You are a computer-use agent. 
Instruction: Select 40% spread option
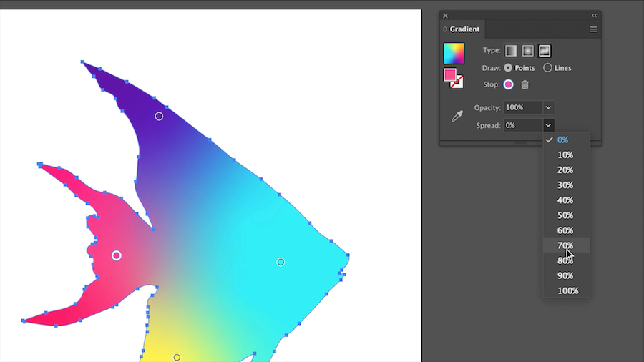567,200
